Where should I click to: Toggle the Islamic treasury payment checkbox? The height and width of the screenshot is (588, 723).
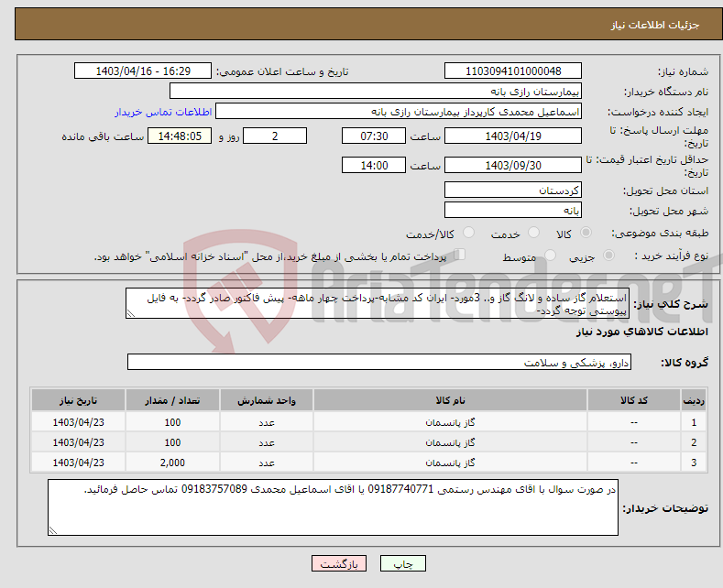coord(460,254)
